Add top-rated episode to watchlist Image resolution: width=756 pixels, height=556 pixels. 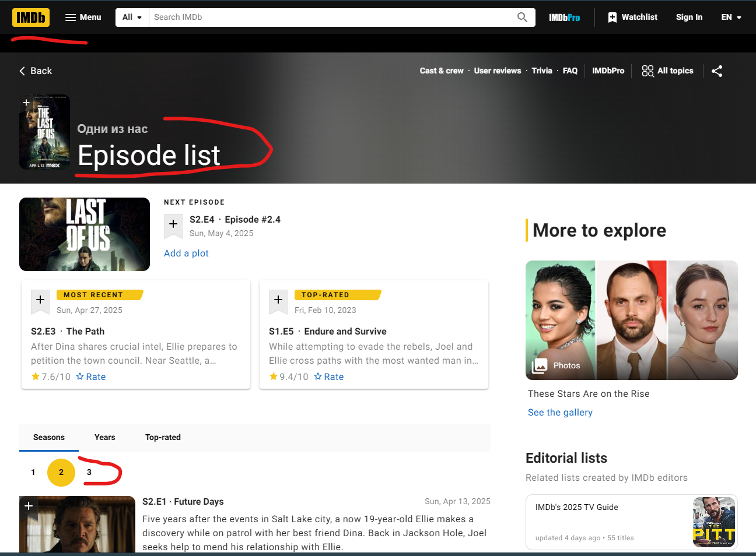coord(278,301)
